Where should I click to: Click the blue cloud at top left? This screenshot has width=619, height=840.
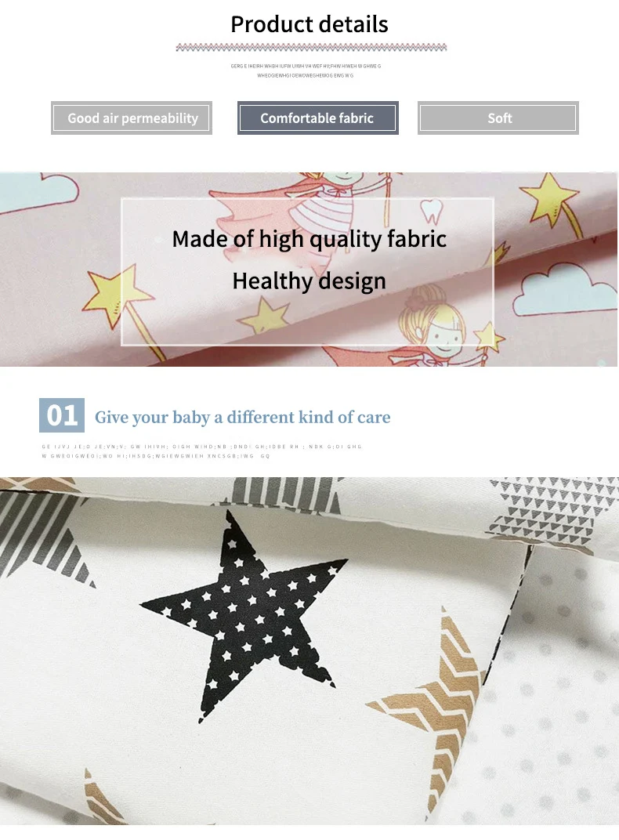(38, 191)
